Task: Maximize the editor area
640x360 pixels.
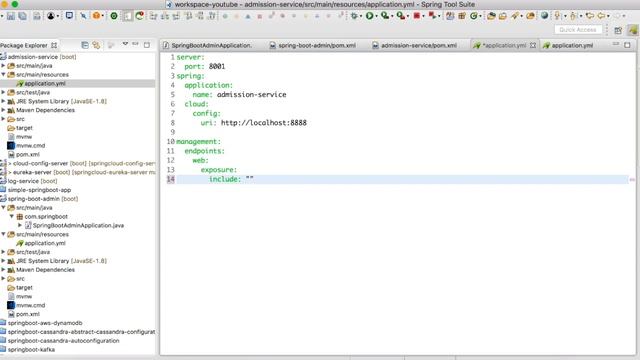Action: (627, 45)
